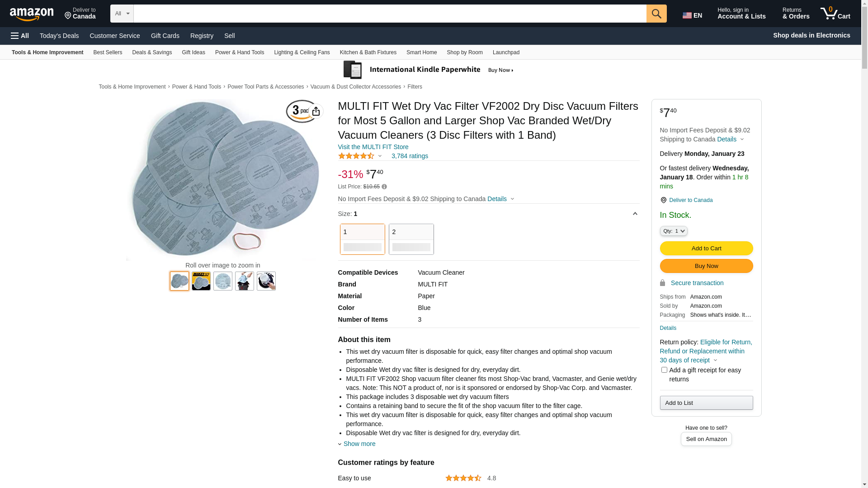Open the All hamburger menu
Screen dimensions: 868x488
(x=20, y=36)
